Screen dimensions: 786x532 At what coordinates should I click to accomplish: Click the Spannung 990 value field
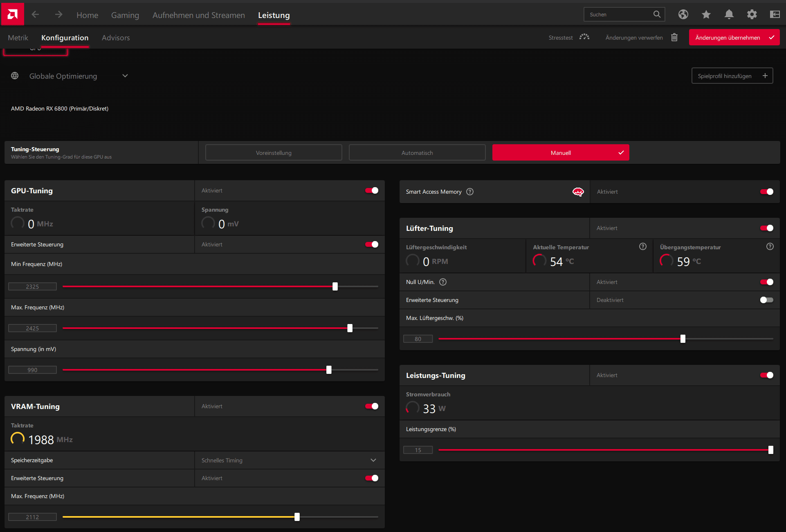coord(32,370)
